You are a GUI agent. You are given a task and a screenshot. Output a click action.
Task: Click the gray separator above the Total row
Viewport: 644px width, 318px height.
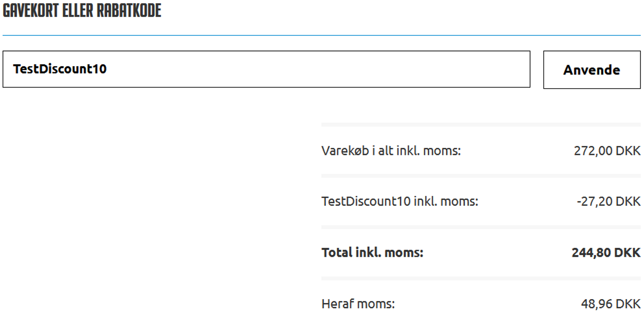click(x=481, y=227)
